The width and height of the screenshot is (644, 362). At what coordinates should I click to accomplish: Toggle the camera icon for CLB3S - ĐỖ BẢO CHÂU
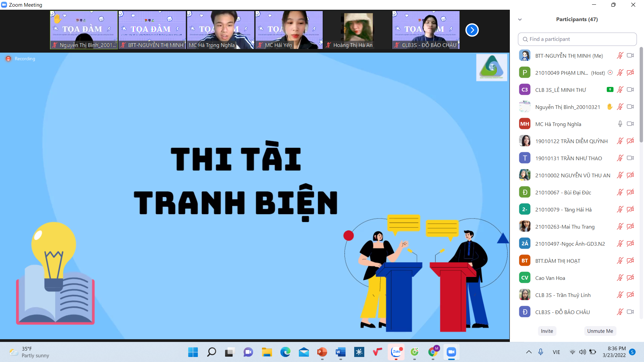pos(630,312)
